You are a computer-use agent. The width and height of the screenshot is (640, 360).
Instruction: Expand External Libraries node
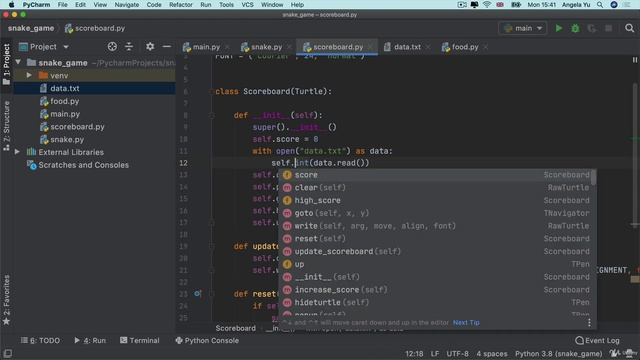pos(17,152)
